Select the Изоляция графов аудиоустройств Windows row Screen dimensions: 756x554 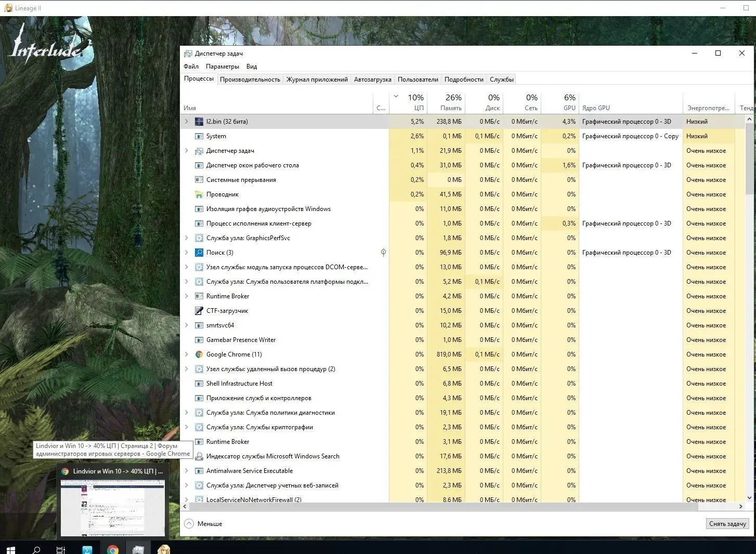[463, 209]
